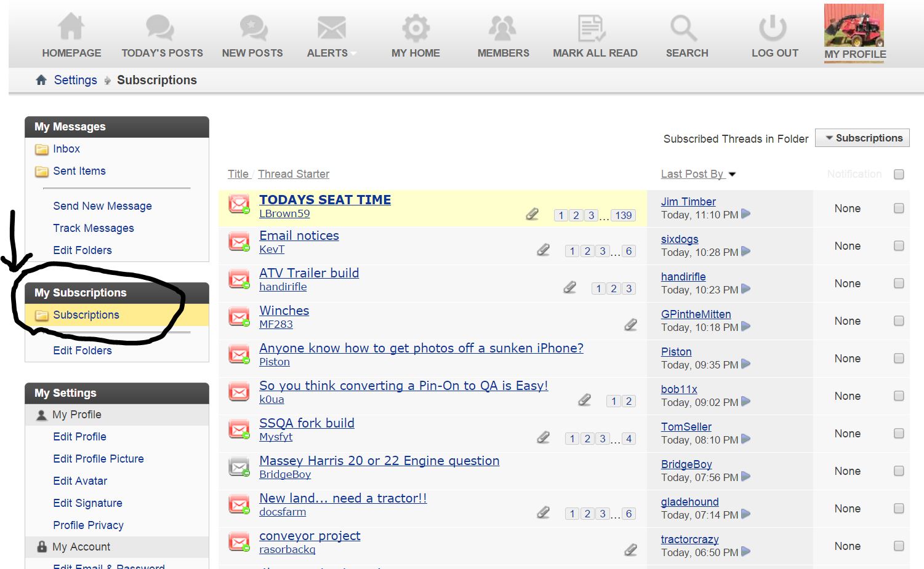This screenshot has width=924, height=569.
Task: Click Last Post By sort arrow
Action: [733, 175]
